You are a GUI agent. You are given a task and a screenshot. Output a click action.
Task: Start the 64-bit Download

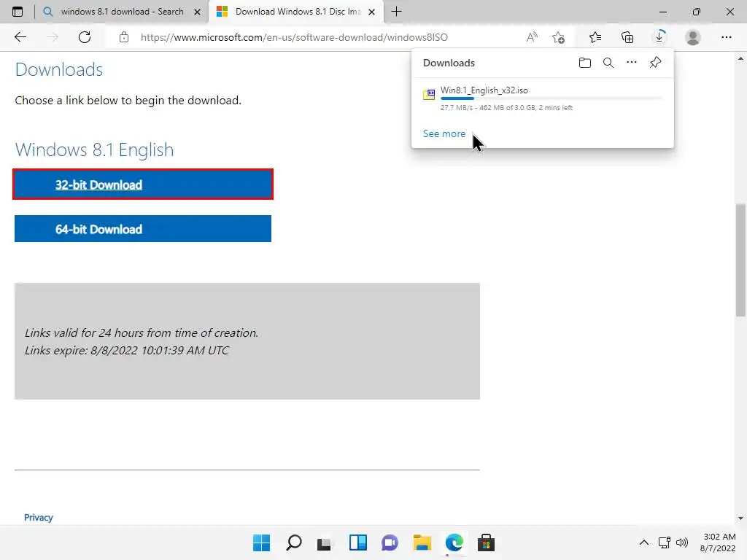tap(143, 228)
